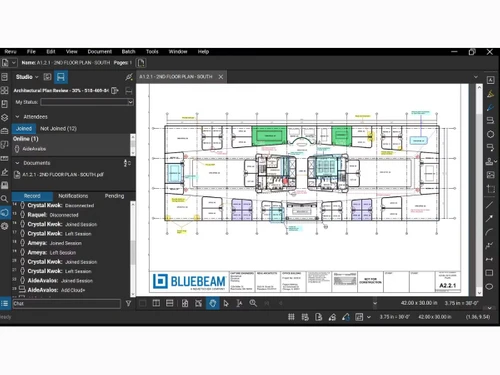
Task: Open the file properties dropdown arrow
Action: click(x=14, y=63)
